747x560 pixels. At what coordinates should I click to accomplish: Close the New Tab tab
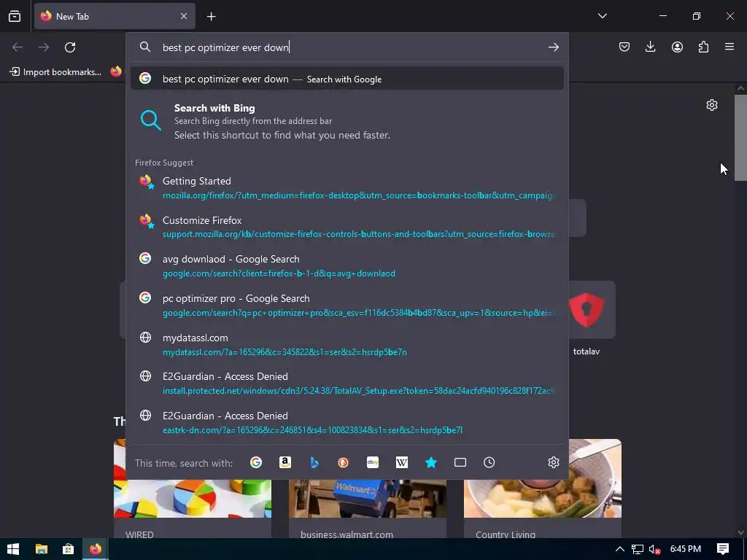pyautogui.click(x=184, y=16)
